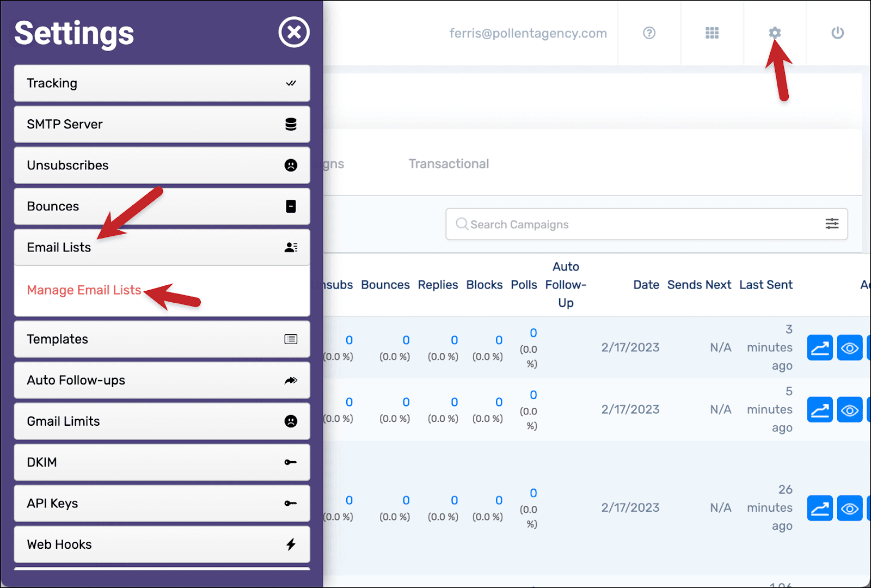Open search filter options sliders icon
Screen dimensions: 871x588
(832, 224)
